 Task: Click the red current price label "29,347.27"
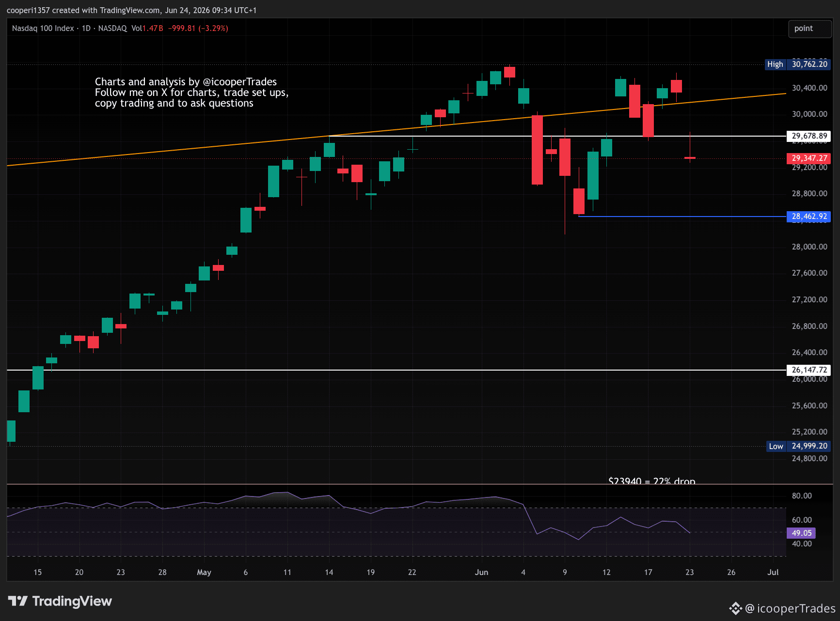(x=809, y=158)
